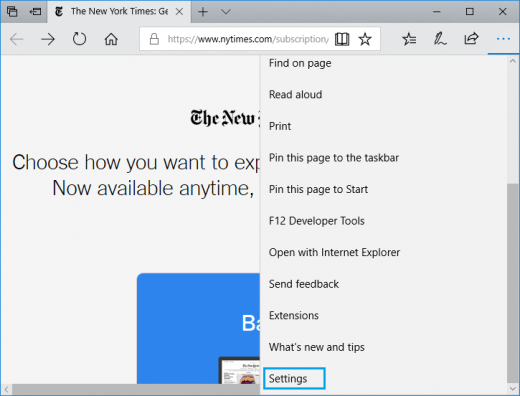Click menu scrollbar up arrow

click(513, 61)
